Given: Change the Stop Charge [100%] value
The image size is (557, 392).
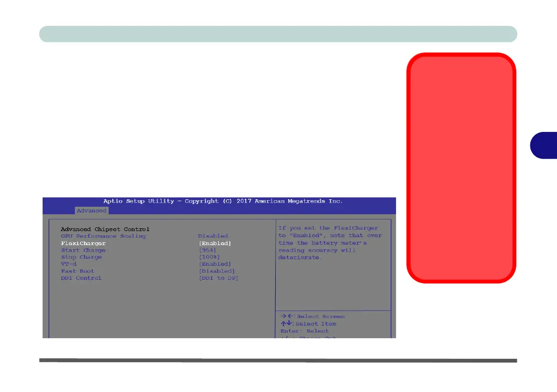Looking at the screenshot, I should (x=209, y=257).
